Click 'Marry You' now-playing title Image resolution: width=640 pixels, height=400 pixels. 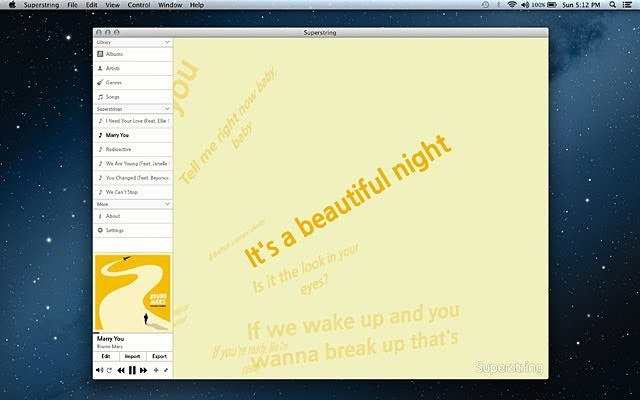coord(110,339)
